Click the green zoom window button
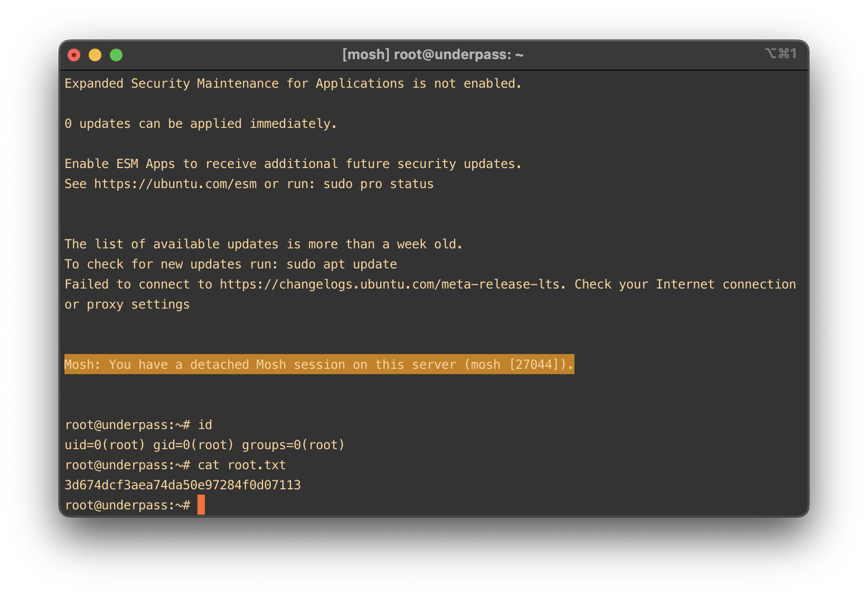This screenshot has height=595, width=868. 116,55
